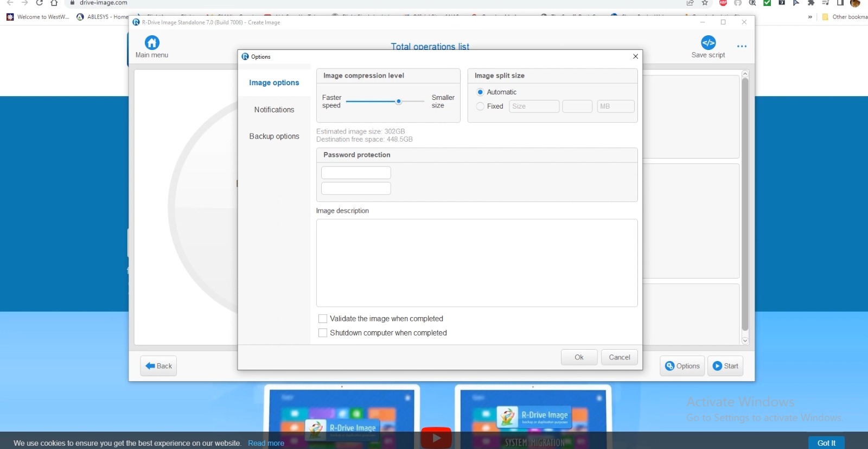868x449 pixels.
Task: Click the browser home icon
Action: click(54, 3)
